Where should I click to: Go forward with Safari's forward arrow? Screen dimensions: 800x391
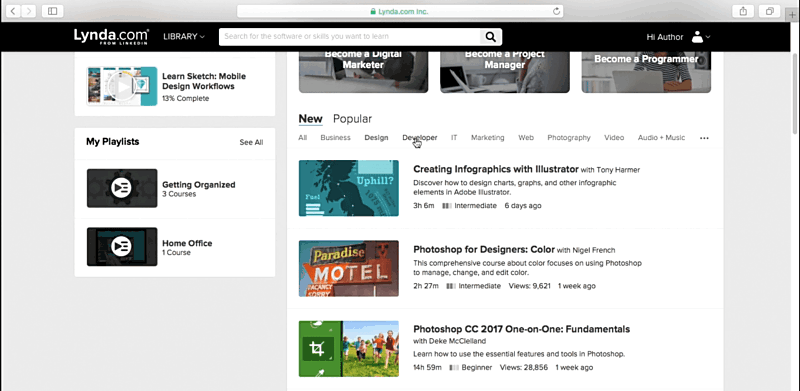point(28,11)
